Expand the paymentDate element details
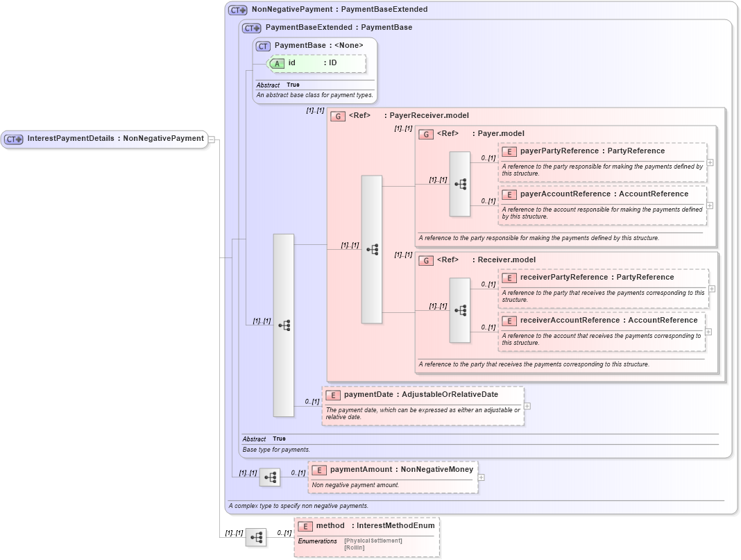The height and width of the screenshot is (560, 741). pyautogui.click(x=526, y=406)
